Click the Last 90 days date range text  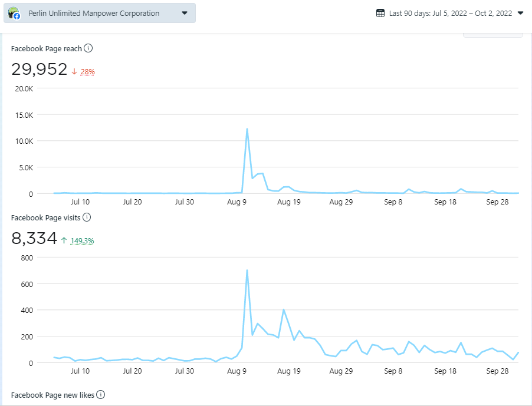pos(452,13)
